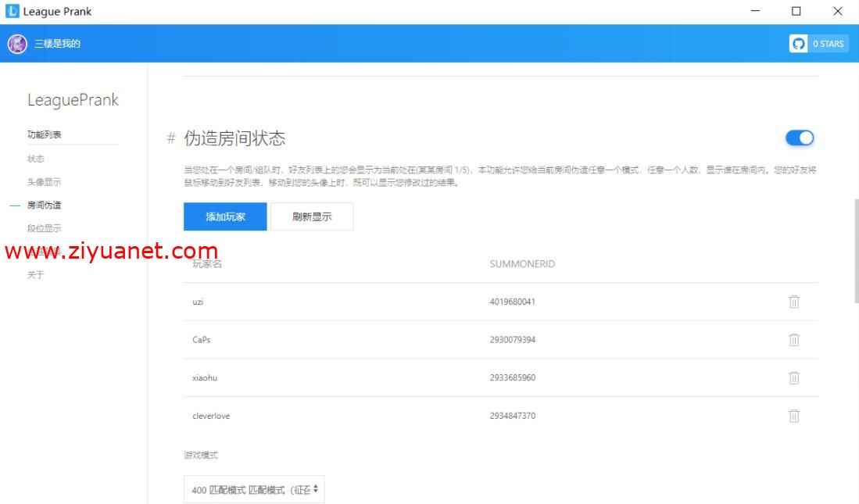Open 关于 in sidebar
859x504 pixels.
36,274
